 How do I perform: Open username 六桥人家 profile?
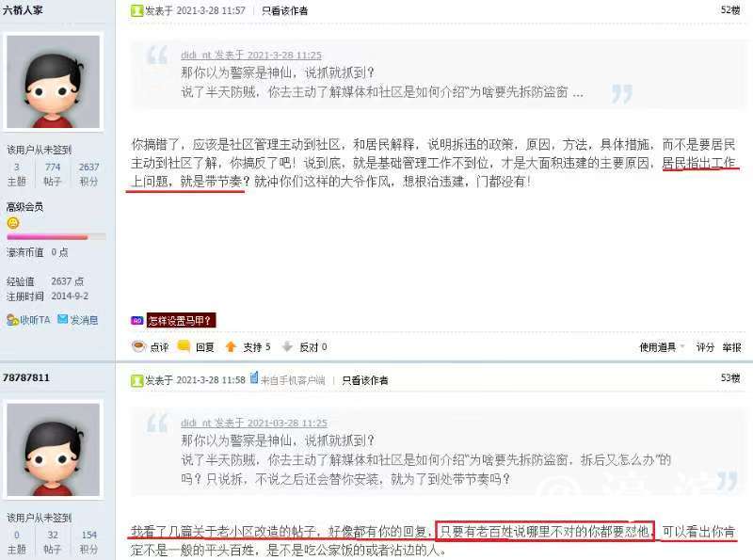coord(23,10)
